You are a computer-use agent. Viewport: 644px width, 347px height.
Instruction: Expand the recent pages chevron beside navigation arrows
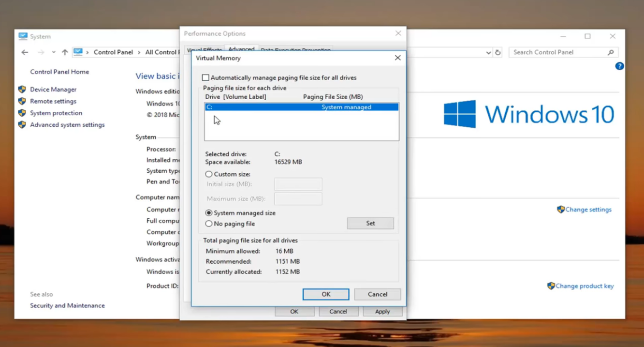coord(53,52)
